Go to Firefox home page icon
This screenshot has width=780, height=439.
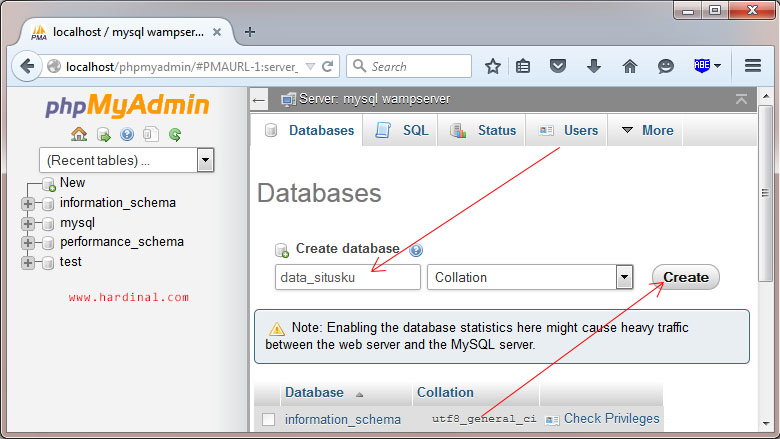pos(630,66)
